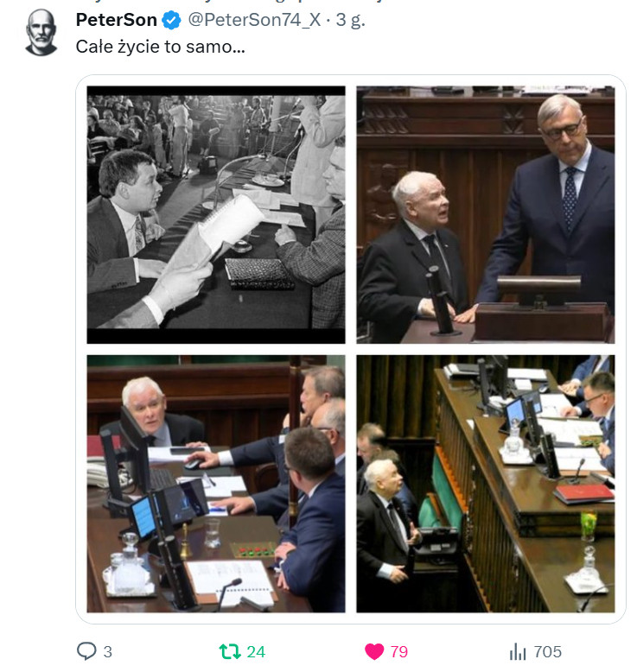Open the PeterSon display name link

pyautogui.click(x=116, y=20)
